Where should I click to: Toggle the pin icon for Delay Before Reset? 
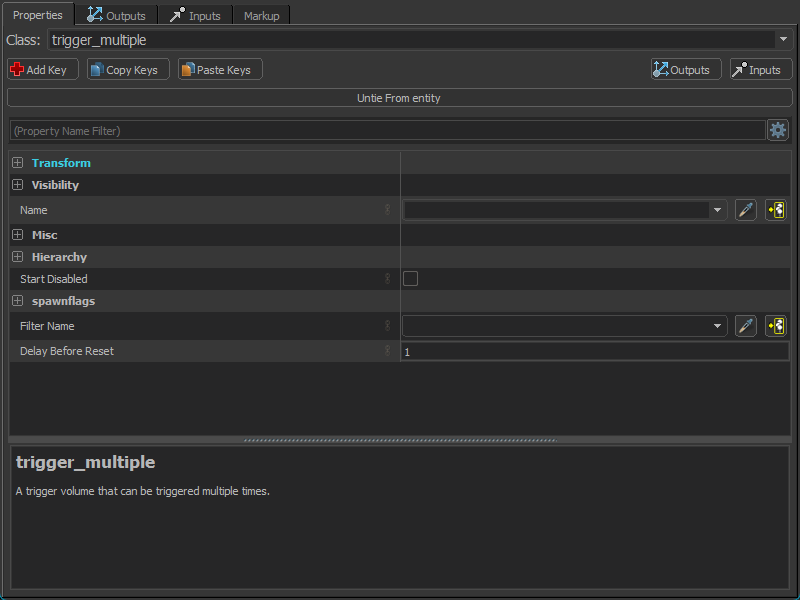[388, 351]
